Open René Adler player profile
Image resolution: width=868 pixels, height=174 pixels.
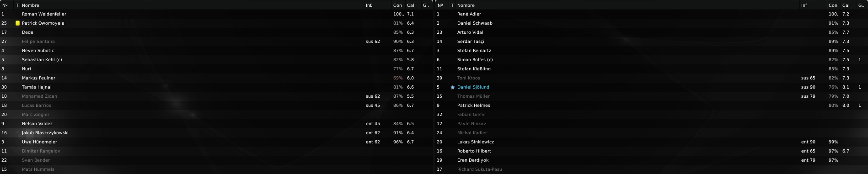469,14
